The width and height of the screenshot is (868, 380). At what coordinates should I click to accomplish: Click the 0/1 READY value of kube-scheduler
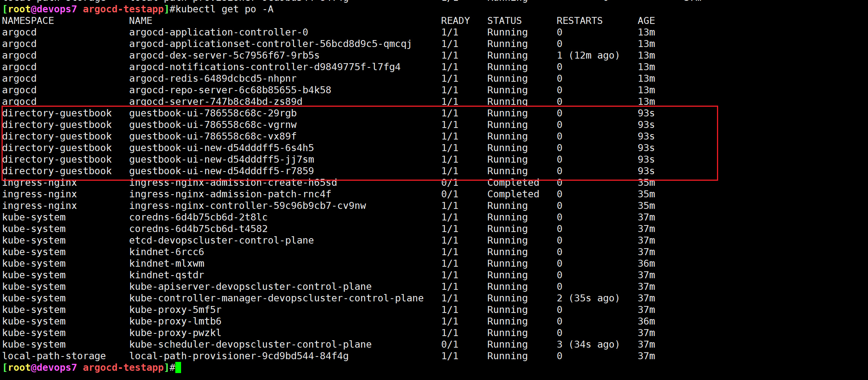coord(450,345)
